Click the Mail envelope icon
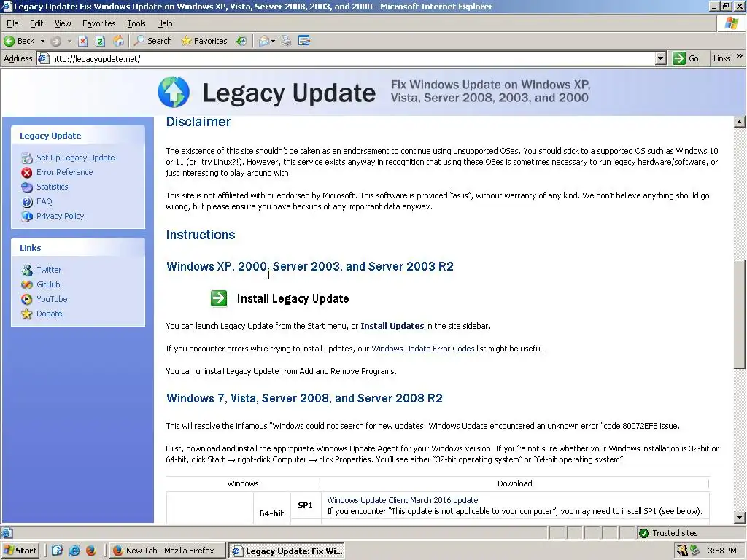747x560 pixels. pos(263,41)
